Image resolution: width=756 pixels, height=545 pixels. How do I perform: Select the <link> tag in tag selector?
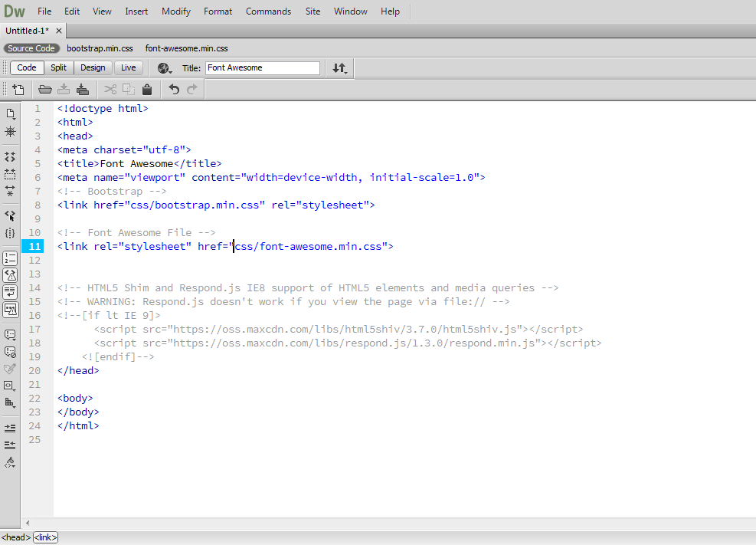click(45, 537)
